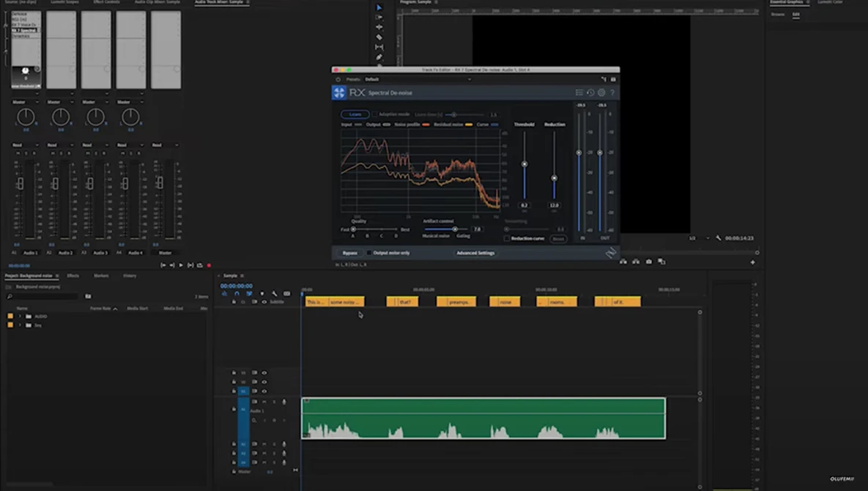868x491 pixels.
Task: Select the Track Select Forward tool
Action: point(379,17)
